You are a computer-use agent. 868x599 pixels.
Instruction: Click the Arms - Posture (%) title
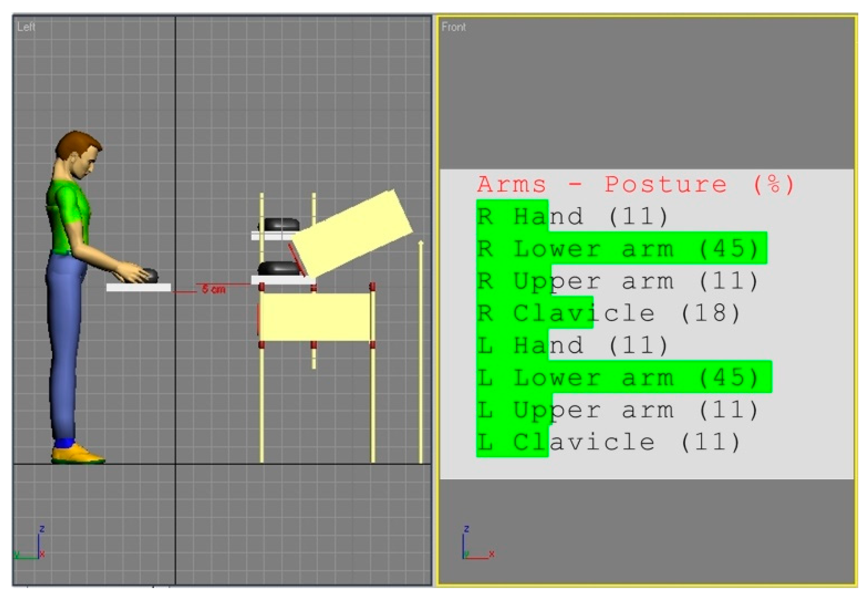[635, 185]
